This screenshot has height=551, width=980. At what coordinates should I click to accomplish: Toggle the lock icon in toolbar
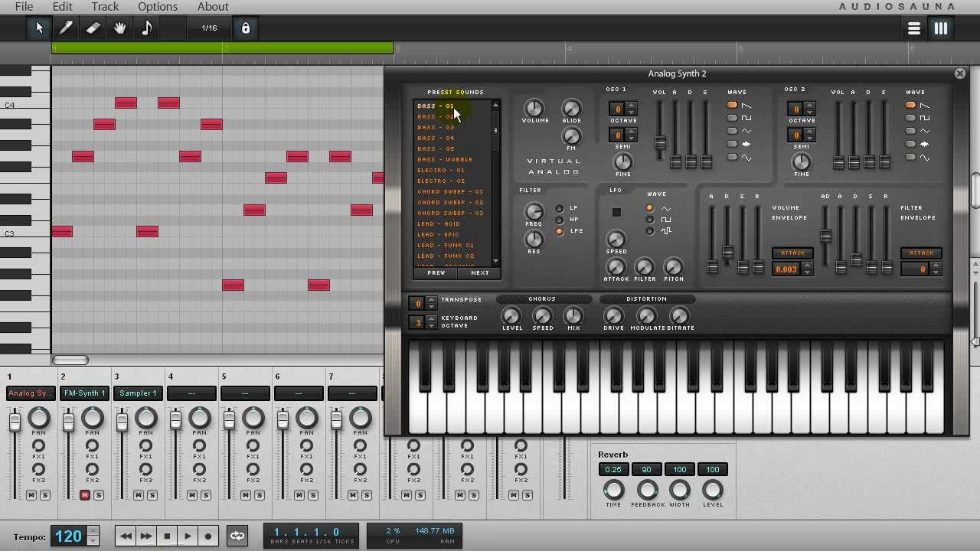click(245, 28)
